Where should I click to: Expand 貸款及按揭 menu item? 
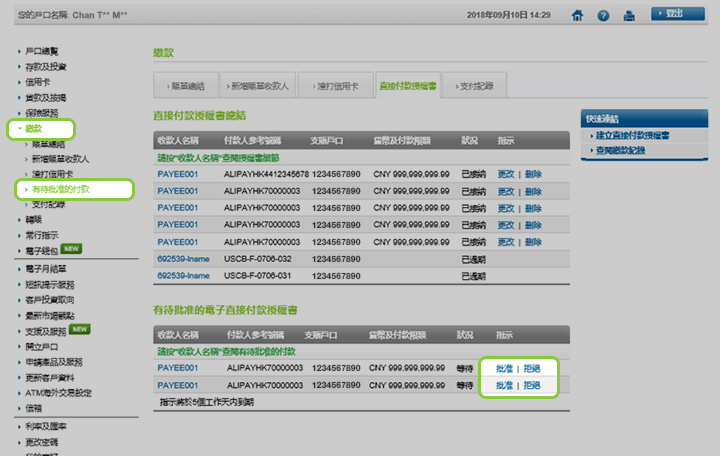tap(45, 97)
